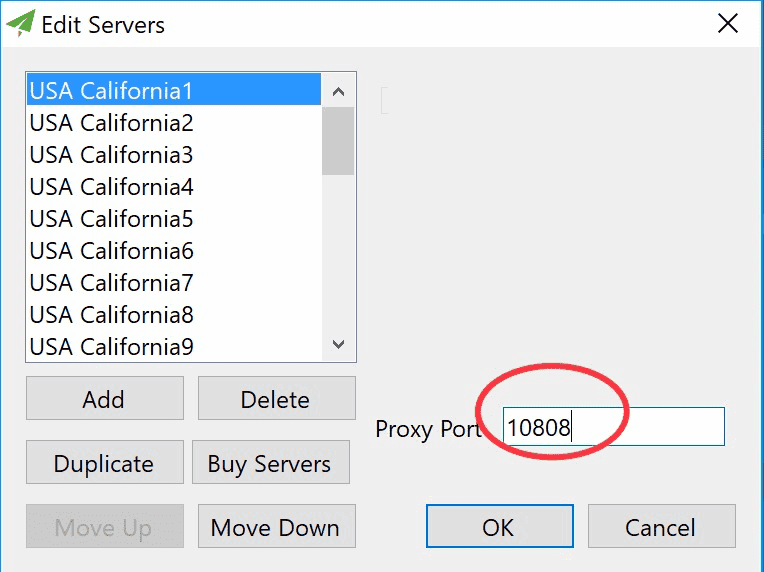764x572 pixels.
Task: Pick the USA California4 entry
Action: tap(111, 187)
